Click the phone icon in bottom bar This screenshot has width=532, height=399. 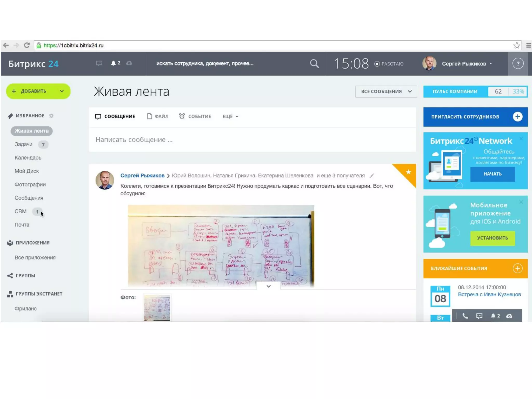pos(465,316)
